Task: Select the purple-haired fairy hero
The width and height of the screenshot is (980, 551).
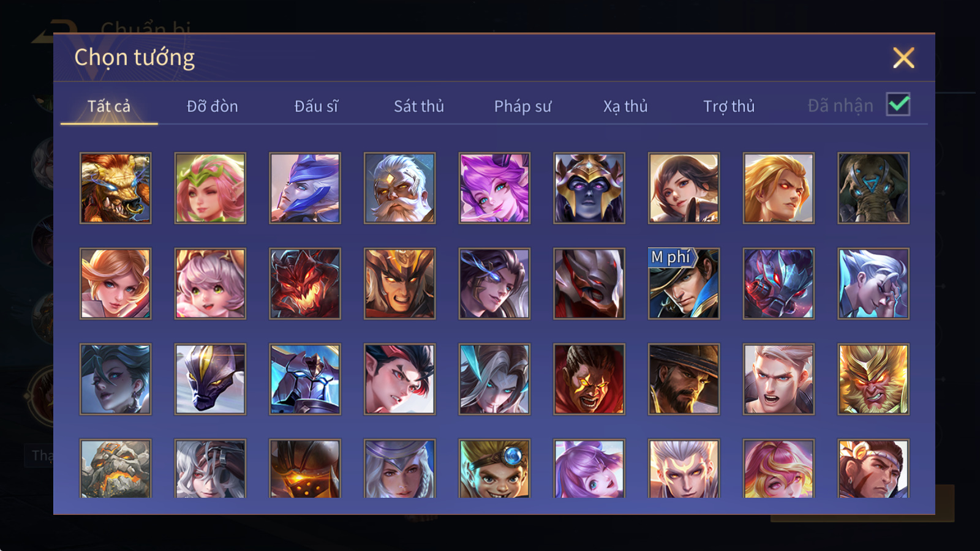Action: pyautogui.click(x=494, y=188)
